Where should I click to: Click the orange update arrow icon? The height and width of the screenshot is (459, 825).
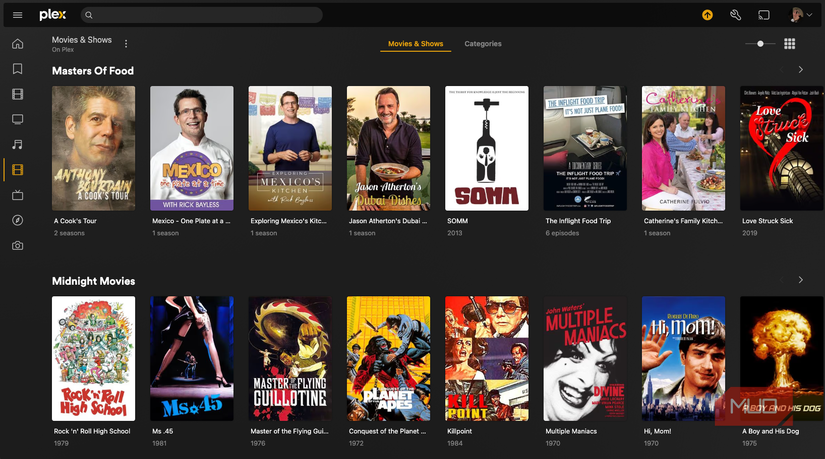[x=707, y=15]
